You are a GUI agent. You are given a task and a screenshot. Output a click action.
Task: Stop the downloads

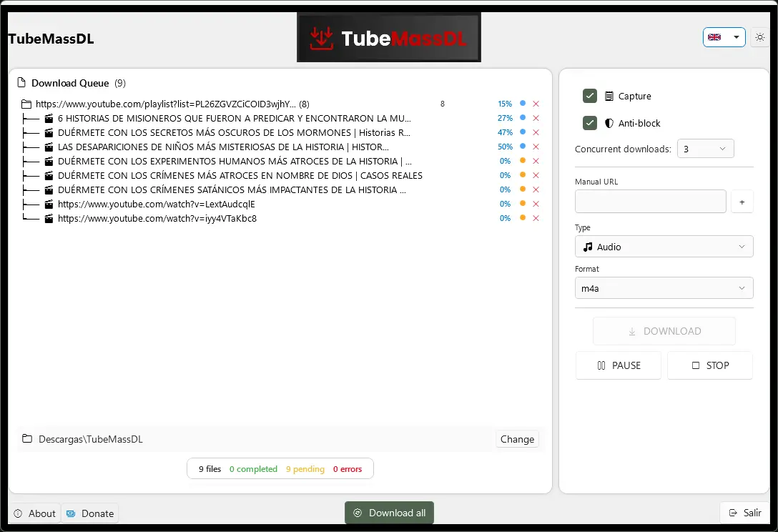[x=710, y=366]
